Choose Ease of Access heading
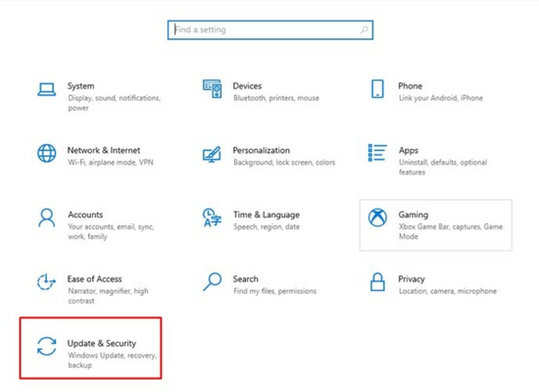The height and width of the screenshot is (392, 539). pyautogui.click(x=94, y=279)
